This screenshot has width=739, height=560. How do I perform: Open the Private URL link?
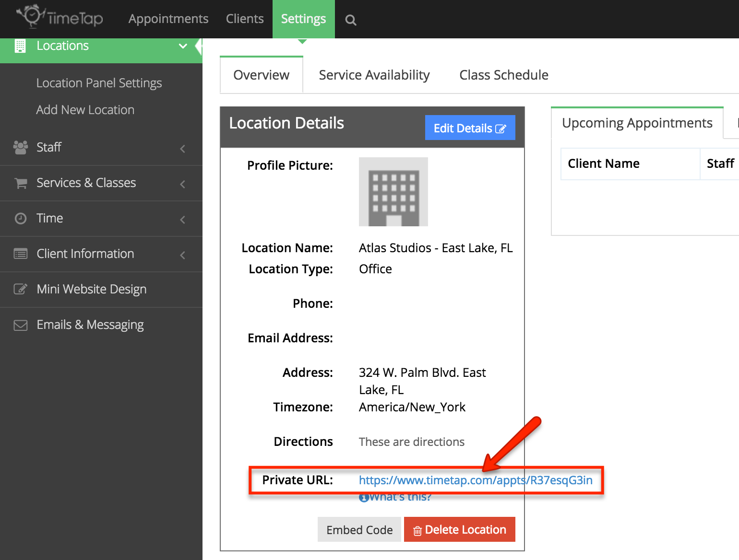(x=476, y=480)
